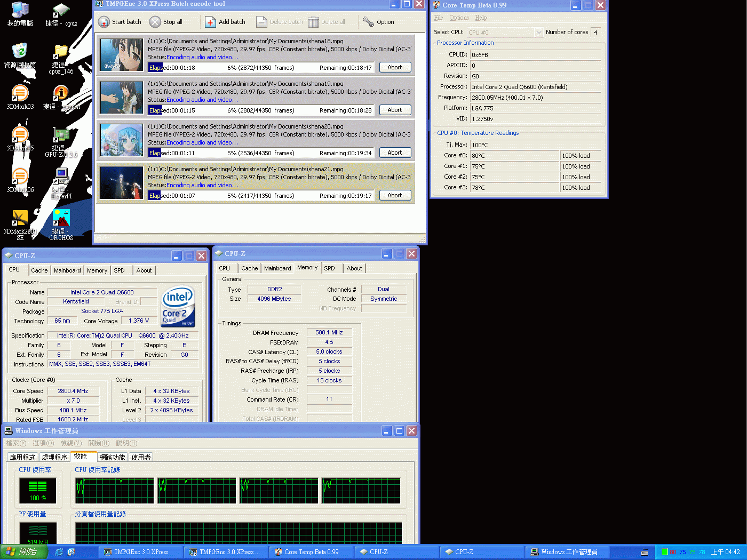Image resolution: width=747 pixels, height=560 pixels.
Task: Select shana18 video thumbnail
Action: 122,54
